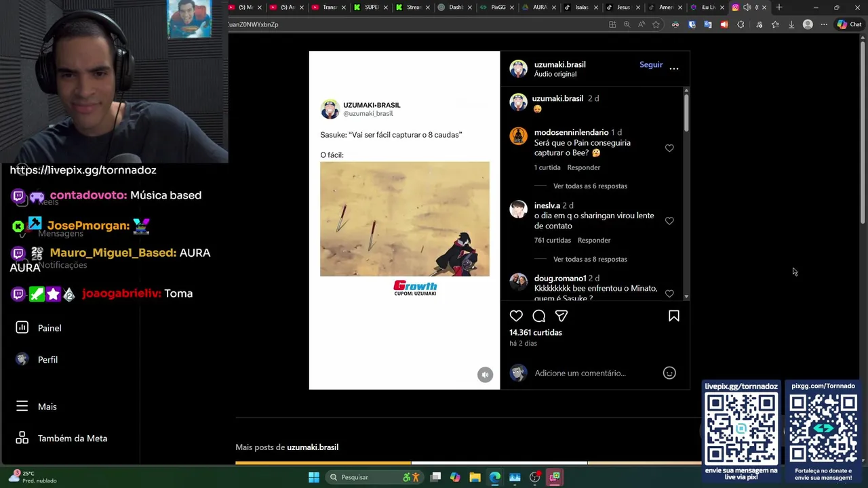
Task: Open uzumaki.brasil link in Mais posts section
Action: click(x=313, y=447)
